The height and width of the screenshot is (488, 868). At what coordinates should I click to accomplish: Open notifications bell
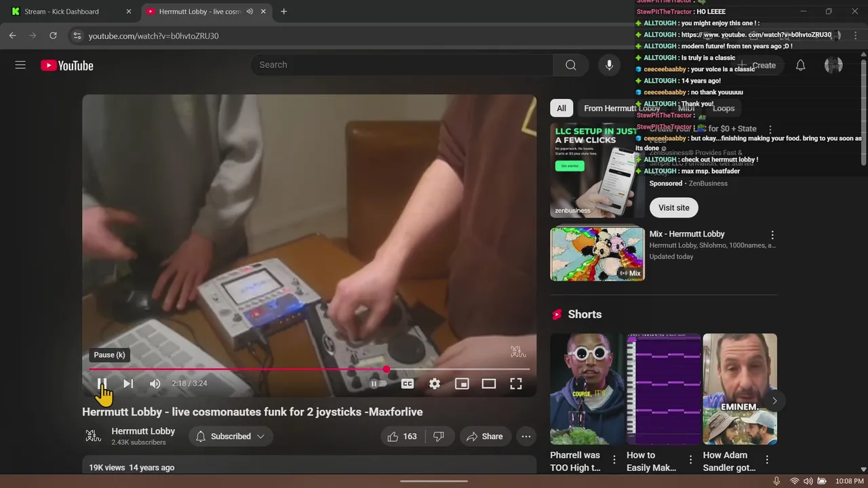801,65
